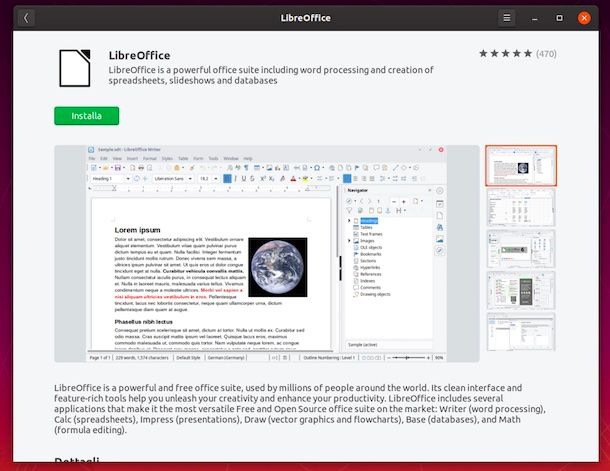This screenshot has height=471, width=610.
Task: Select the second screenshot thumbnail, a spreadsheet
Action: [x=521, y=208]
